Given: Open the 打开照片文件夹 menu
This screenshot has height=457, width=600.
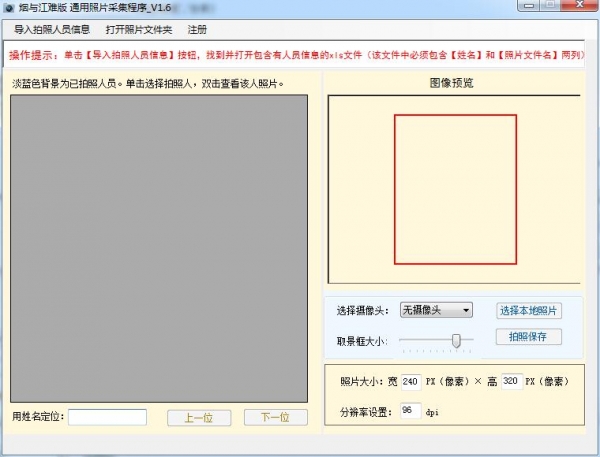Looking at the screenshot, I should tap(139, 29).
